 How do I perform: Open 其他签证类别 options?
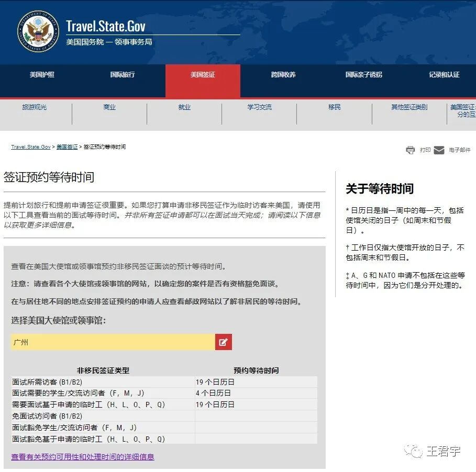(x=409, y=107)
